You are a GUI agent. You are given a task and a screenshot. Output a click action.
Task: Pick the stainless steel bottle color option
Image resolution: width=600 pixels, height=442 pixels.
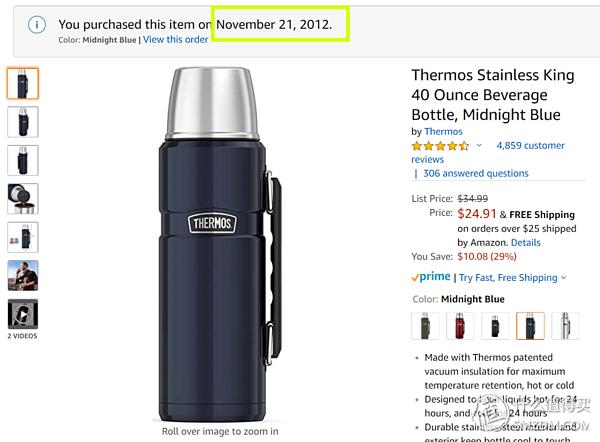pos(565,326)
